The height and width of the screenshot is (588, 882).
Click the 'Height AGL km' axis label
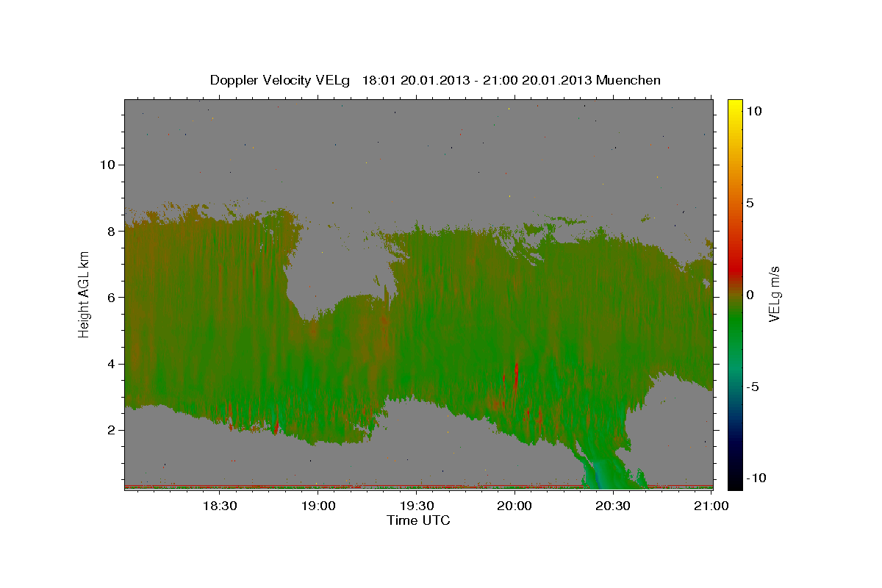[x=84, y=294]
